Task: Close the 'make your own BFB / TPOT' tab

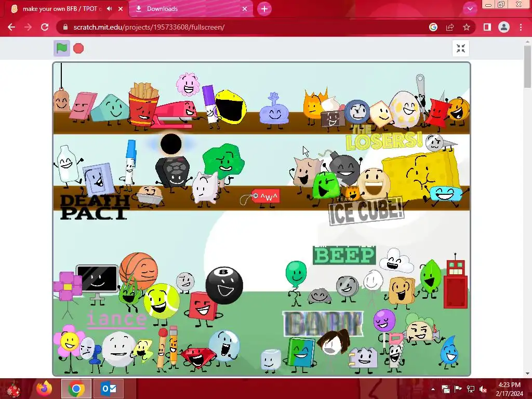Action: (x=121, y=9)
